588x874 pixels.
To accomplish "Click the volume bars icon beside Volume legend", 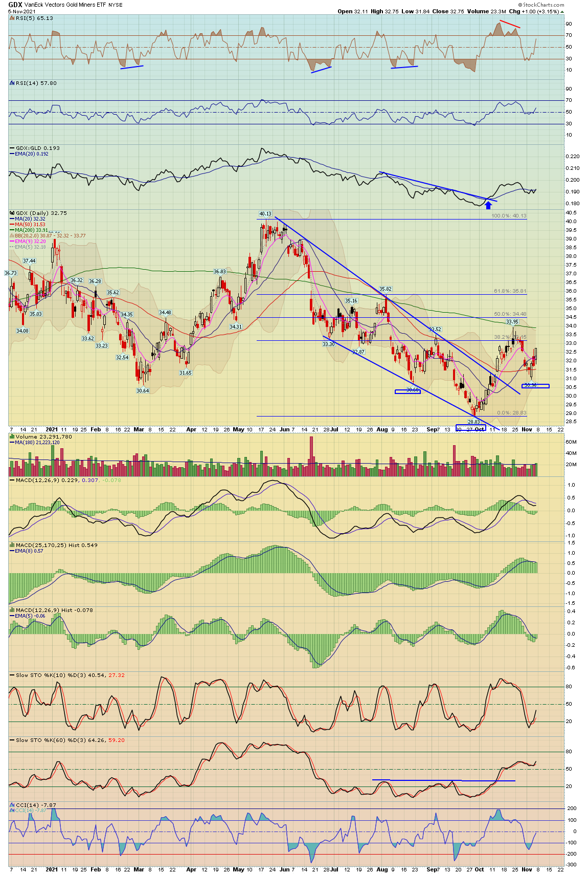I will pos(12,437).
